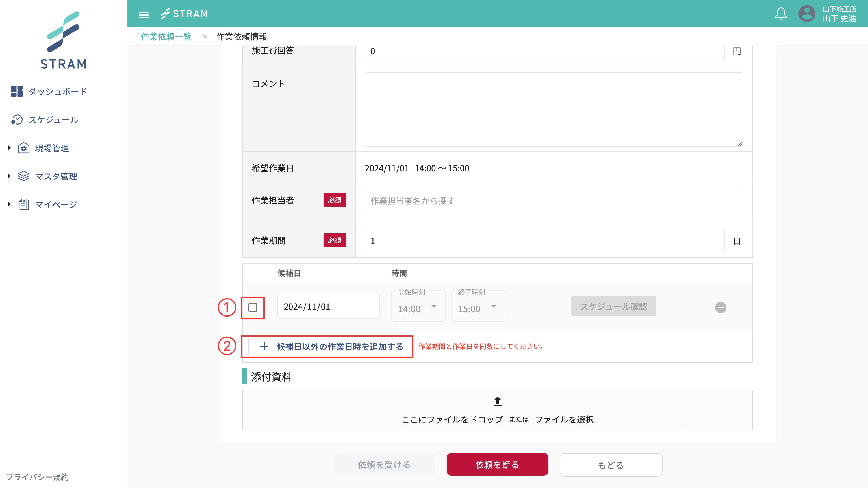Open スケジュール menu item
This screenshot has width=868, height=488.
click(53, 120)
